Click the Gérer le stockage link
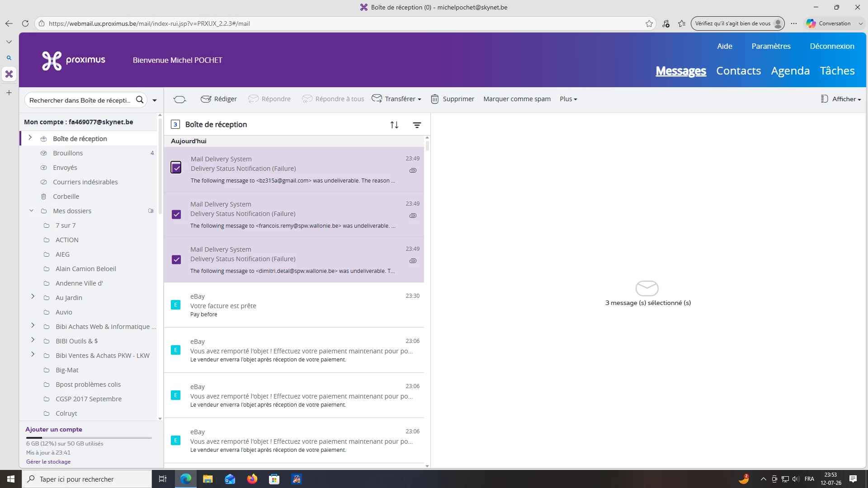Viewport: 868px width, 488px height. [48, 462]
